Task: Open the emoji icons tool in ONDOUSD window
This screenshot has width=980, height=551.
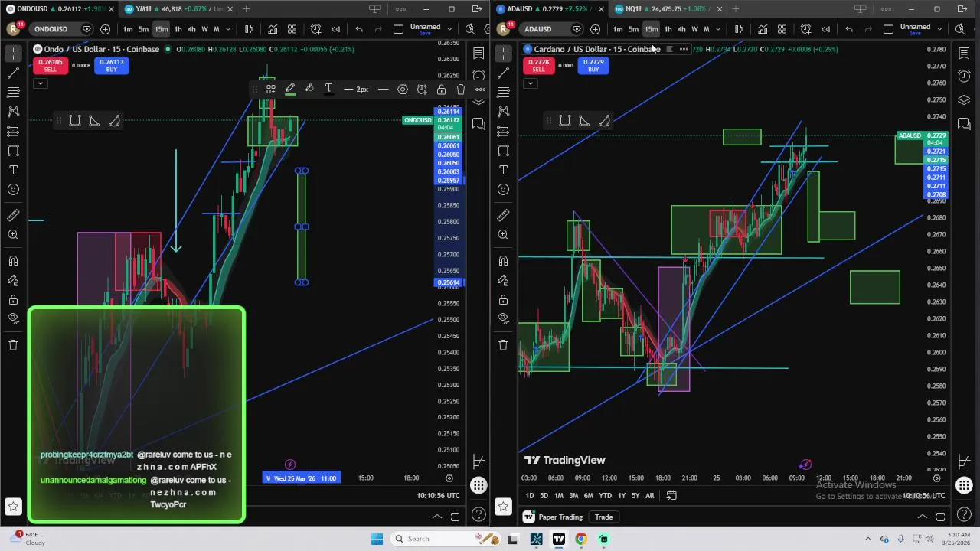Action: (x=13, y=189)
